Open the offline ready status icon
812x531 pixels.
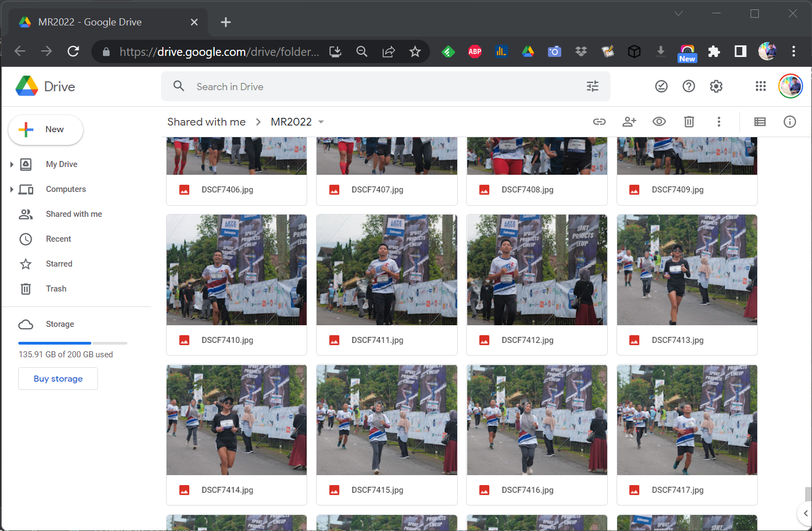tap(661, 86)
